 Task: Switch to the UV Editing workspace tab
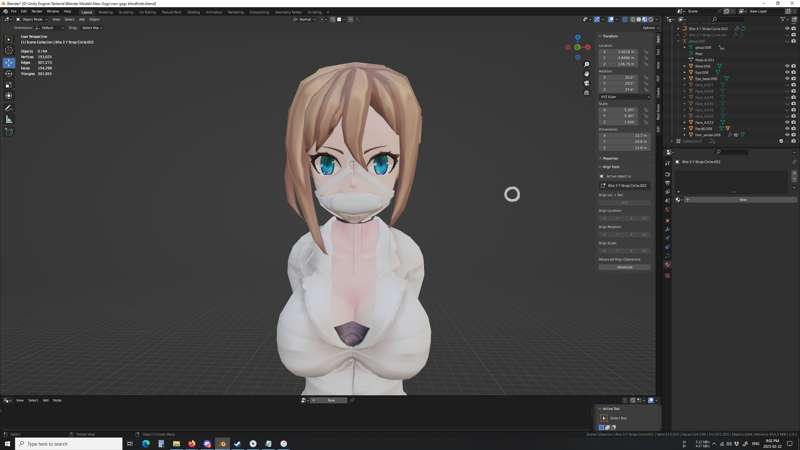coord(147,12)
